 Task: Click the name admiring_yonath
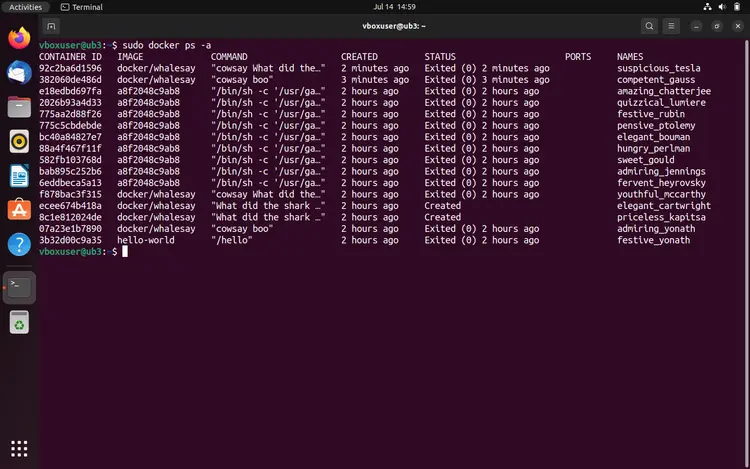[656, 229]
